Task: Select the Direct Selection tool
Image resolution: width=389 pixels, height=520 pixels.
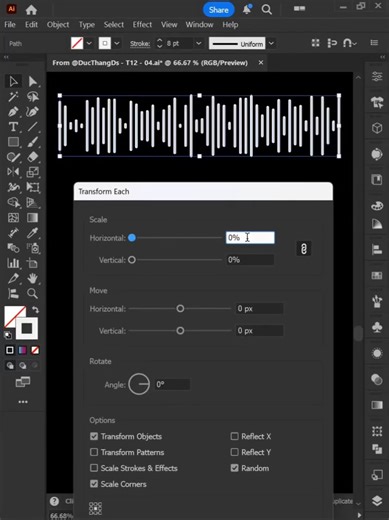Action: tap(32, 81)
